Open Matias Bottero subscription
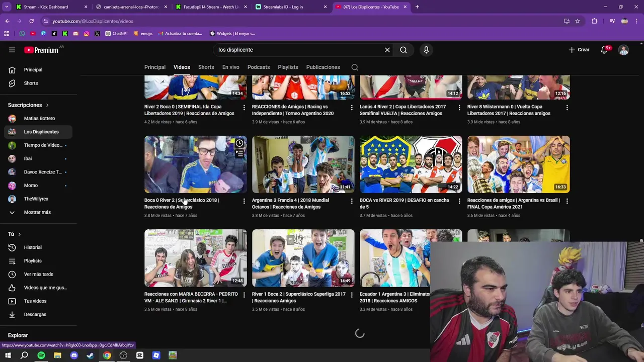The width and height of the screenshot is (644, 362). click(x=38, y=118)
